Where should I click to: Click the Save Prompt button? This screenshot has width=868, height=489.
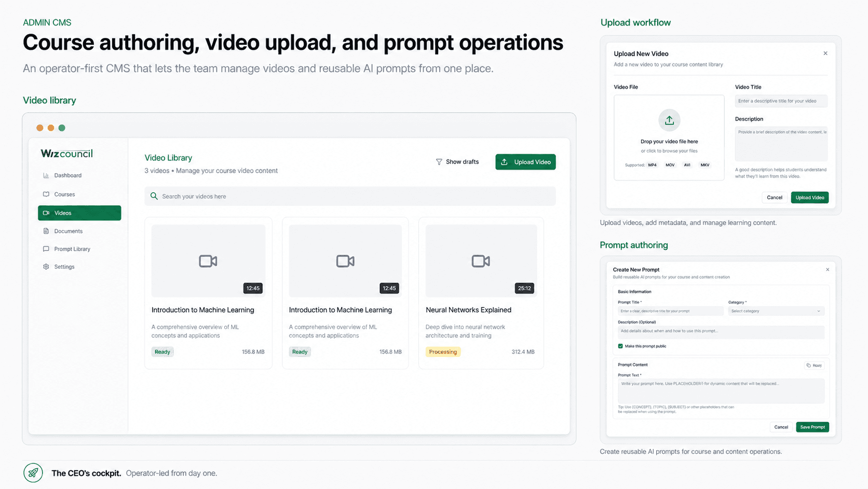[812, 427]
